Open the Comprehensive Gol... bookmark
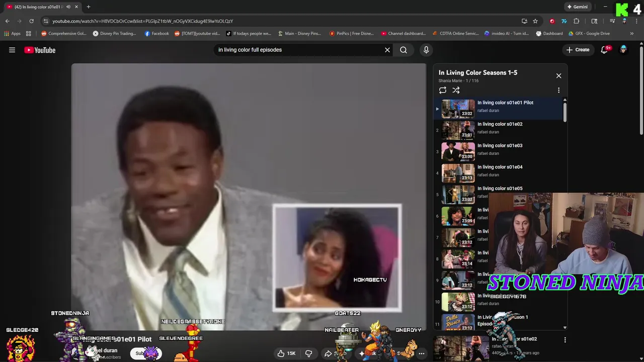This screenshot has height=362, width=644. coord(64,34)
